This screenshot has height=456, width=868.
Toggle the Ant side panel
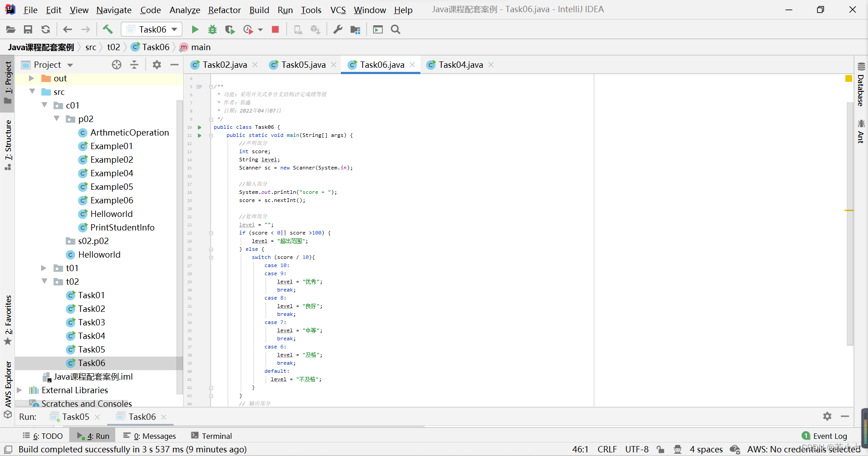click(861, 132)
